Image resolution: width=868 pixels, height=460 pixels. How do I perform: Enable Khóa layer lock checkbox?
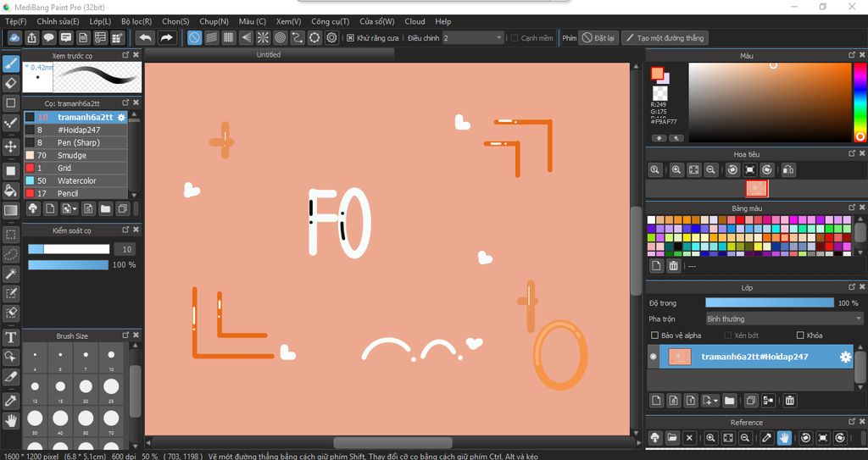point(800,335)
